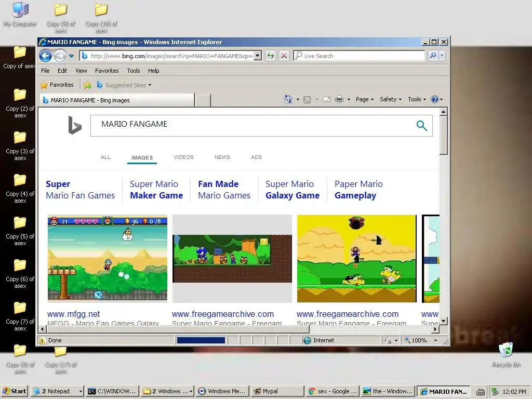This screenshot has height=399, width=532.
Task: Expand the Home button dropdown arrow
Action: point(298,99)
